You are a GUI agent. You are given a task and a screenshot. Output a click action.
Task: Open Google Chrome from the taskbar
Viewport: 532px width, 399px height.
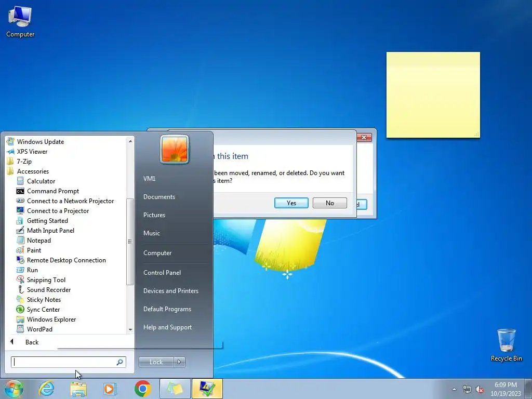(x=142, y=389)
